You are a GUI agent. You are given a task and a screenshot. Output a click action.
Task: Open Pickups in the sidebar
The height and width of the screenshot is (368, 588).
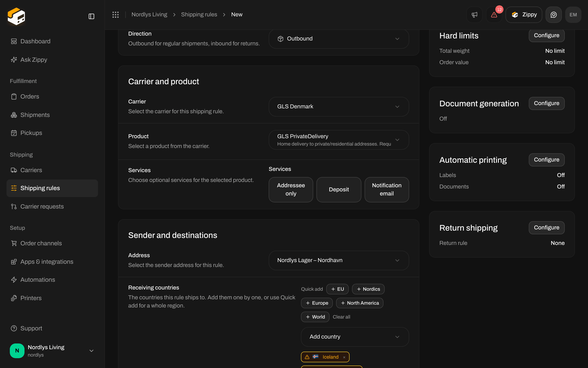tap(52, 133)
